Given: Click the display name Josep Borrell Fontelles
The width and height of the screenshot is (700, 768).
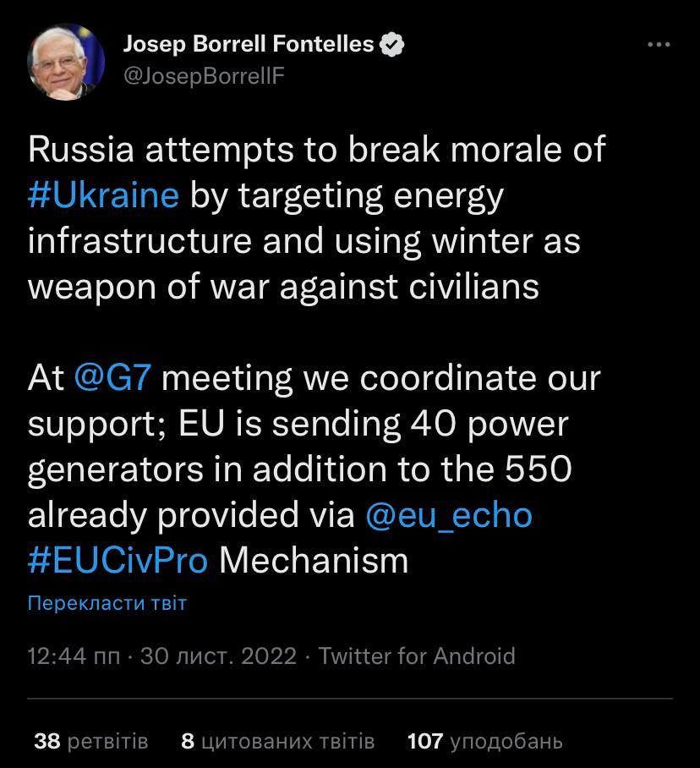Looking at the screenshot, I should 249,44.
